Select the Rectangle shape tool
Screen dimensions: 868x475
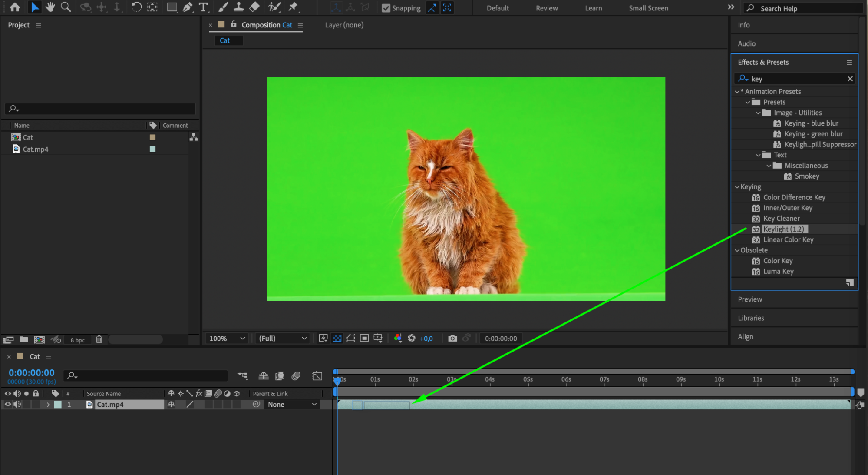(x=172, y=7)
